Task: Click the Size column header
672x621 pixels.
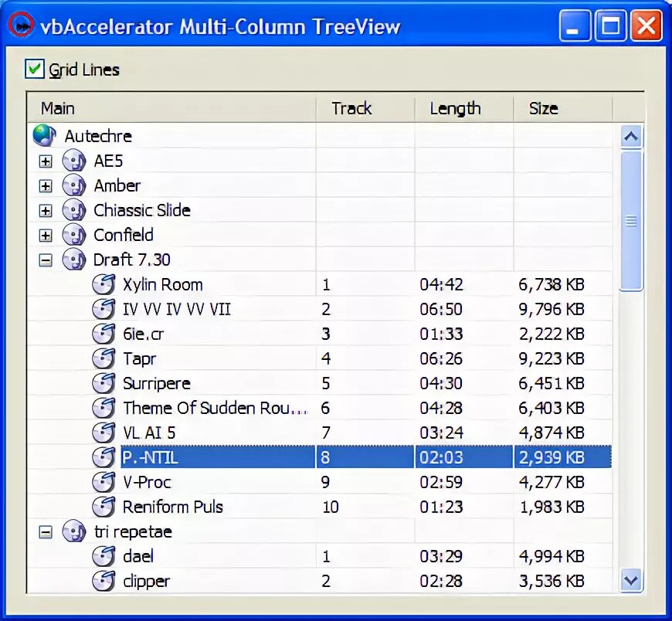Action: pyautogui.click(x=563, y=108)
